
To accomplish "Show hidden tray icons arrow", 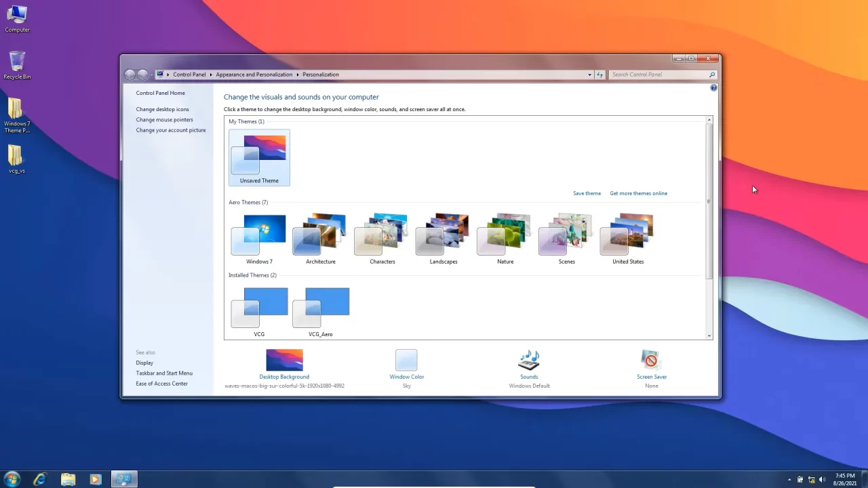I will pos(789,480).
